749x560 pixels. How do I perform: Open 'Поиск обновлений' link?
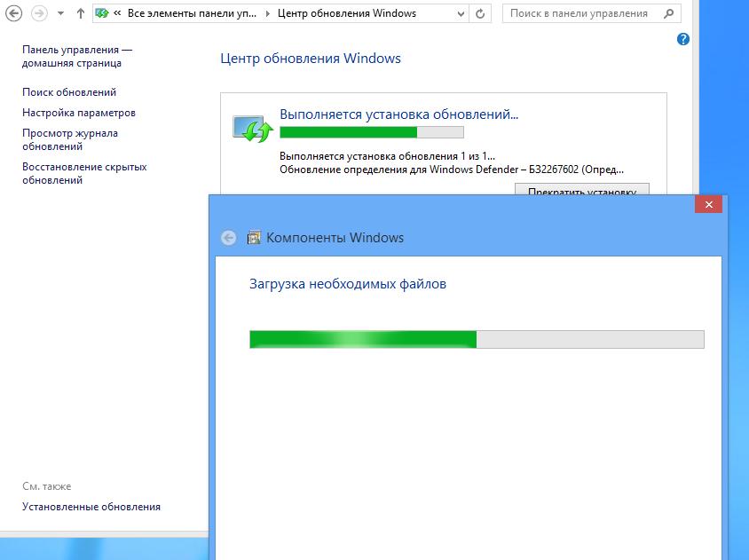tap(69, 92)
